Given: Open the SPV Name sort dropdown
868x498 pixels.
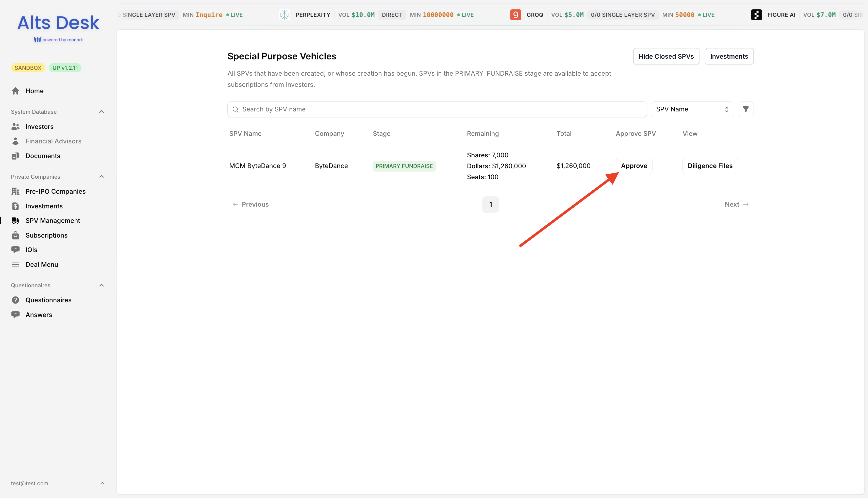Looking at the screenshot, I should [x=692, y=109].
